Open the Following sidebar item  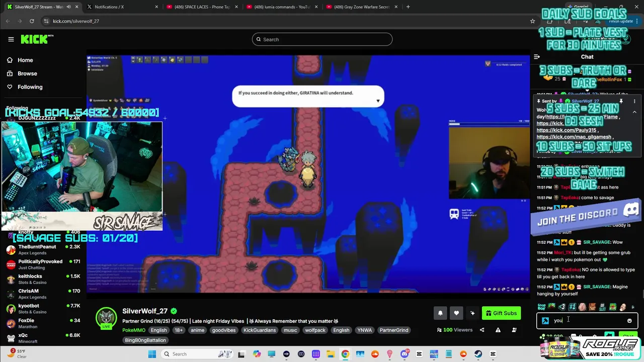(30, 87)
